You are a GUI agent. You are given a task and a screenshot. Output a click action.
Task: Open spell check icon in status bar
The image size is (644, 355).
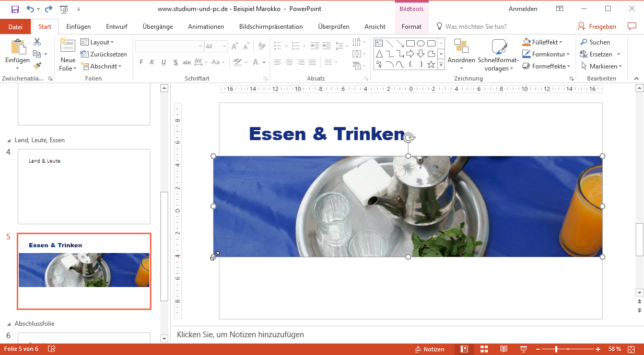pyautogui.click(x=52, y=349)
